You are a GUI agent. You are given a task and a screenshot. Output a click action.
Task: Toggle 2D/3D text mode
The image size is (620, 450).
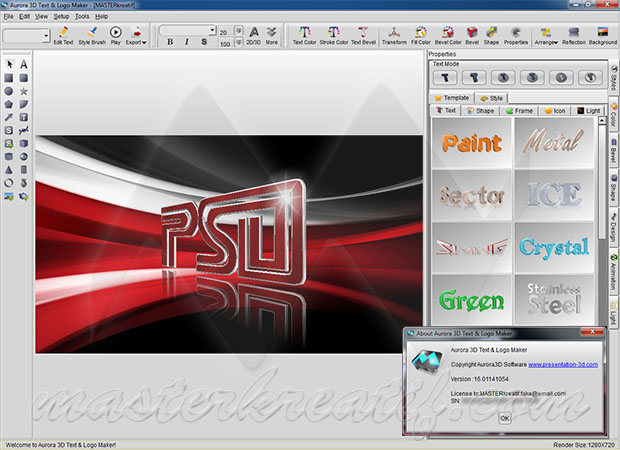click(254, 36)
